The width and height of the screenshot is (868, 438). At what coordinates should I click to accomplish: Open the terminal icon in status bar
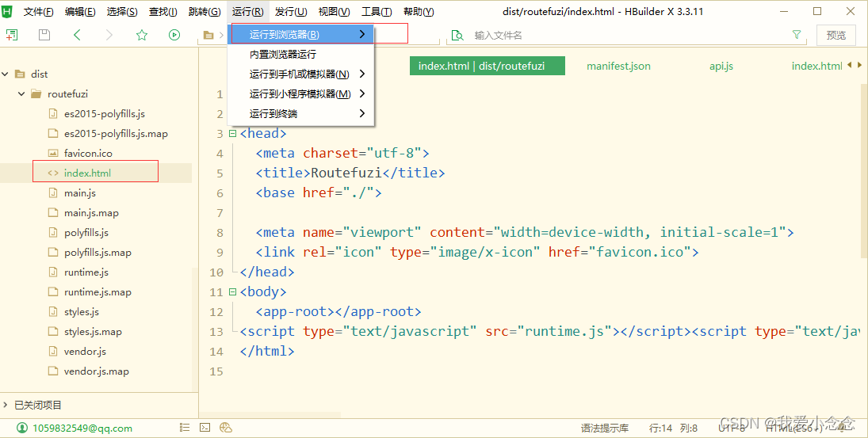205,428
